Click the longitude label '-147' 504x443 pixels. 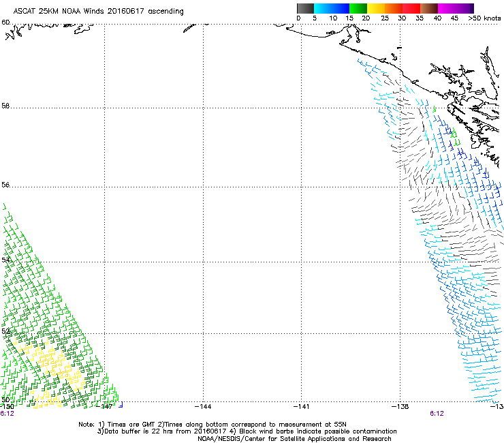click(104, 407)
